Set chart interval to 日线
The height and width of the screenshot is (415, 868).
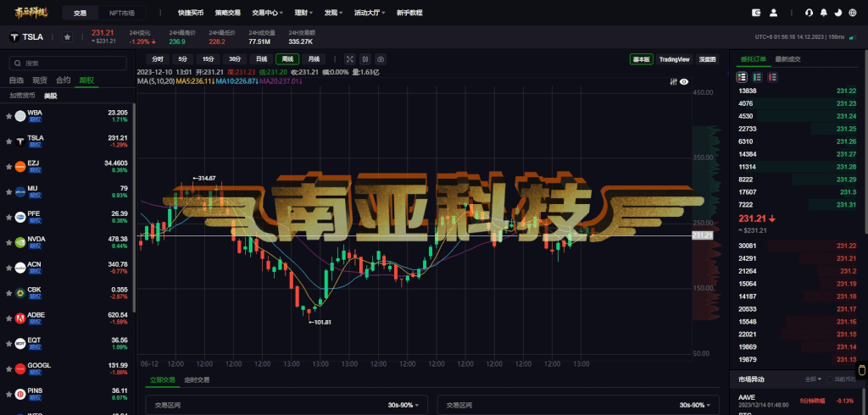[x=261, y=59]
